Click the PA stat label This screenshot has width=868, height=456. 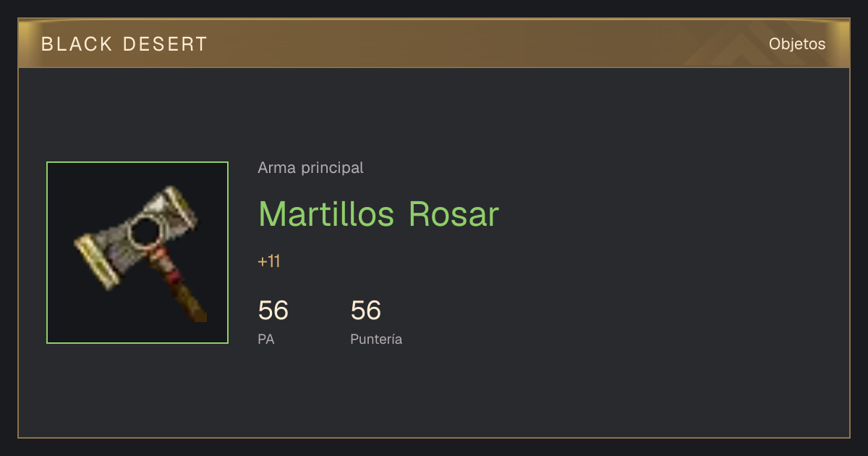(x=265, y=339)
